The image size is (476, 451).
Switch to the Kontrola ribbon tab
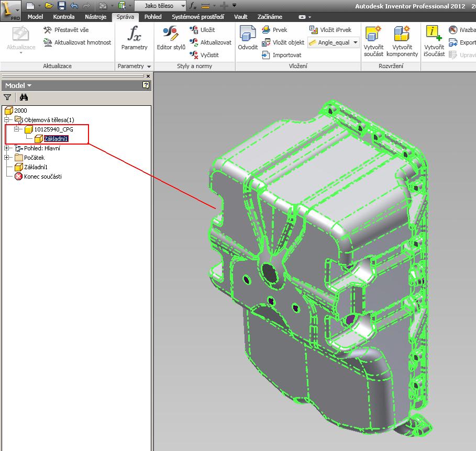click(63, 17)
